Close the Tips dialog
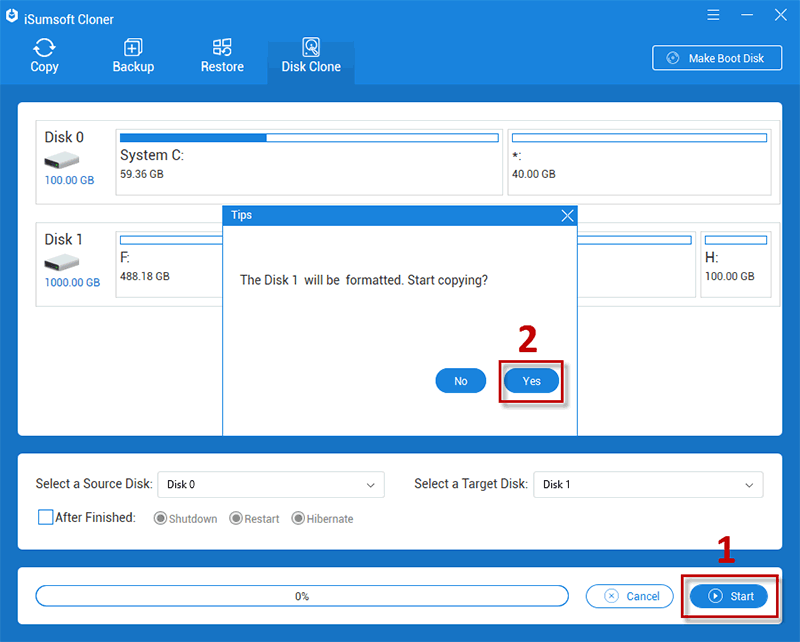Viewport: 800px width, 642px height. [x=567, y=215]
